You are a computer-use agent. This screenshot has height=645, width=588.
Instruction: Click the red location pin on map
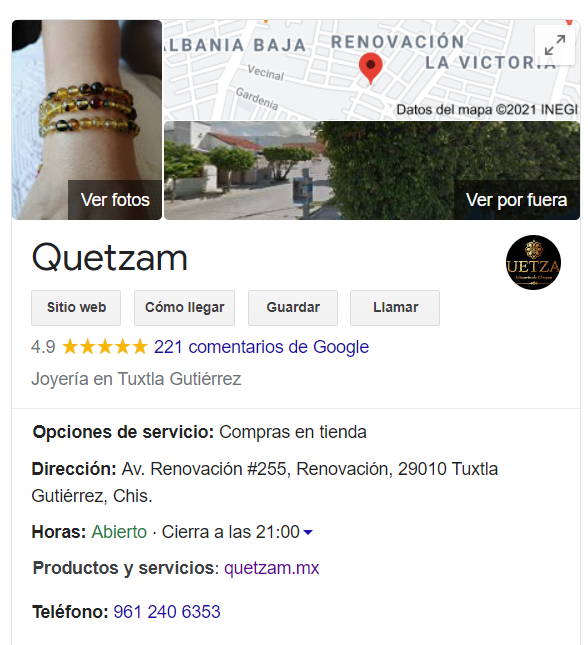pyautogui.click(x=370, y=68)
